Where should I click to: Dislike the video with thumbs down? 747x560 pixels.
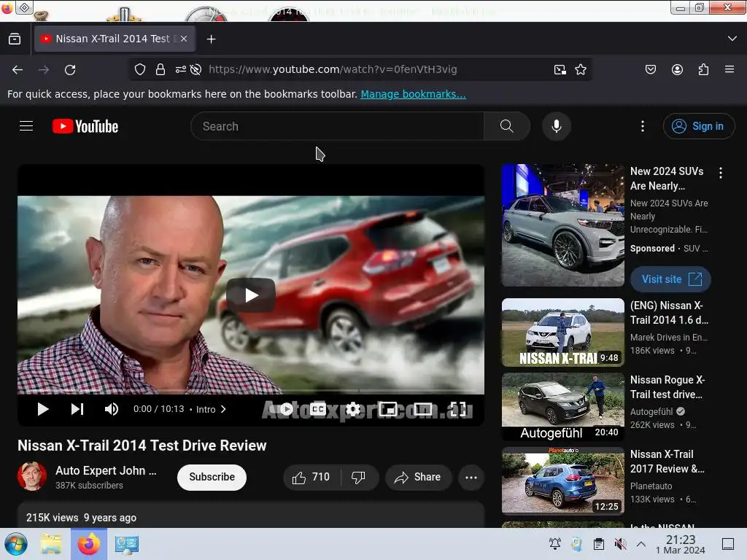click(359, 477)
